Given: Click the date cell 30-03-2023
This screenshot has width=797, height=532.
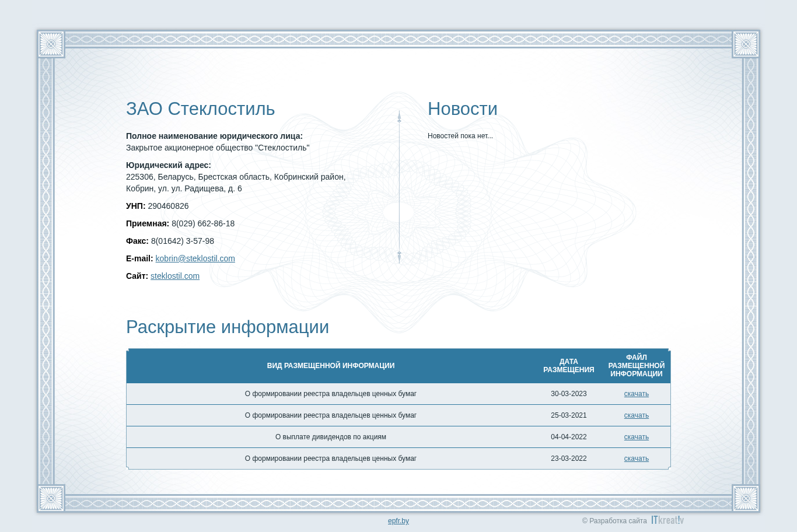Looking at the screenshot, I should pyautogui.click(x=569, y=394).
